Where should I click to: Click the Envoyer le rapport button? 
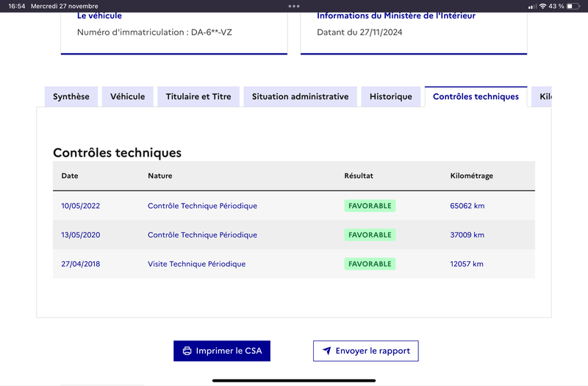[x=365, y=351]
